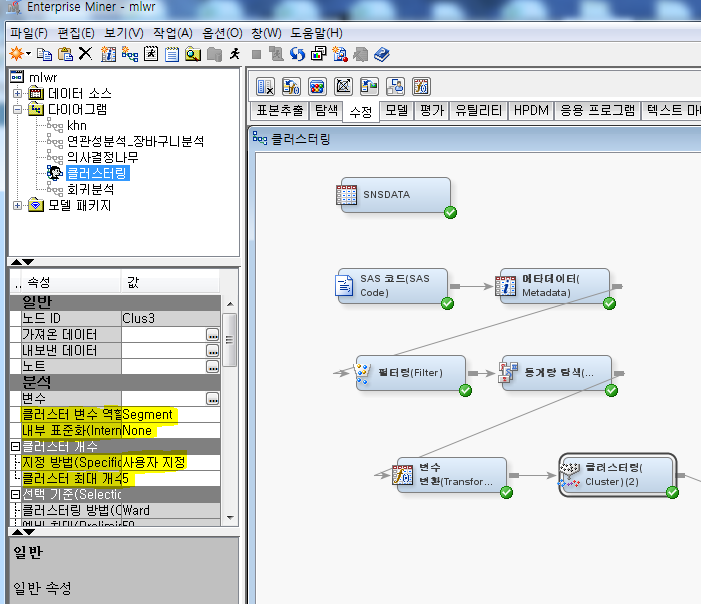The width and height of the screenshot is (701, 604).
Task: Click the running-figure notepad toolbar icon
Action: coord(151,54)
